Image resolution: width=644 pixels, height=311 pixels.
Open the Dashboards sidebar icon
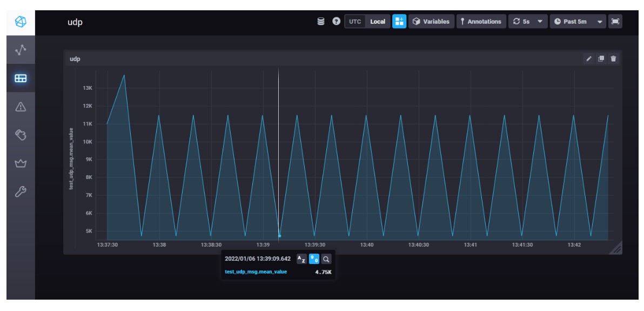point(21,78)
